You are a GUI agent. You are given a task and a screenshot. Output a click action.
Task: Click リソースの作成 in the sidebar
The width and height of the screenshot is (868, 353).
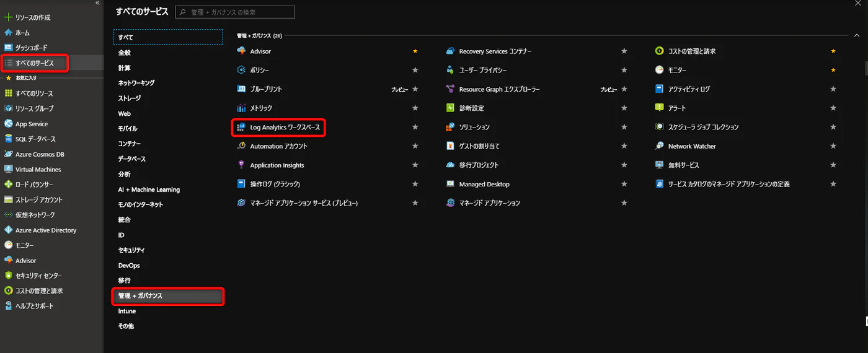click(33, 17)
